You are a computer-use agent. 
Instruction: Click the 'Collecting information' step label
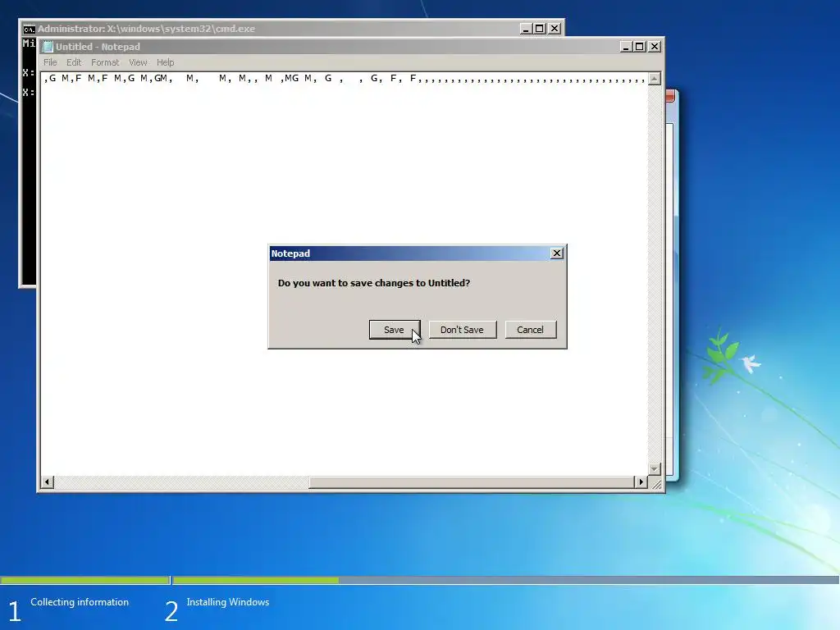click(80, 602)
